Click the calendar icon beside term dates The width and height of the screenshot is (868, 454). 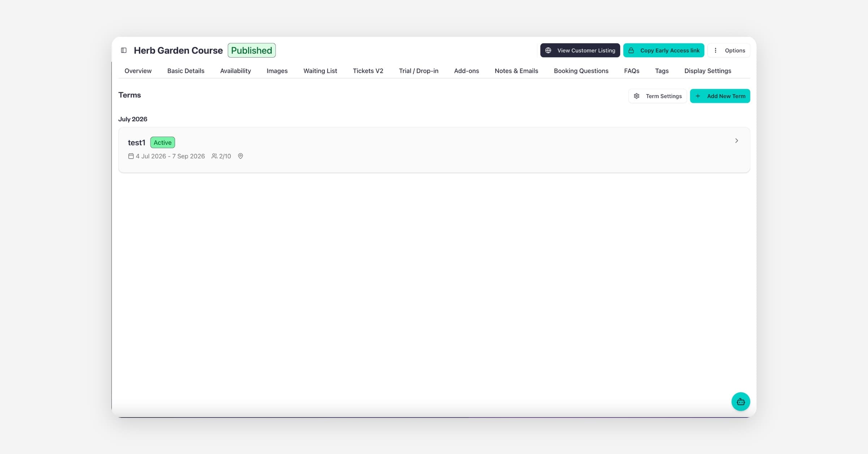131,156
